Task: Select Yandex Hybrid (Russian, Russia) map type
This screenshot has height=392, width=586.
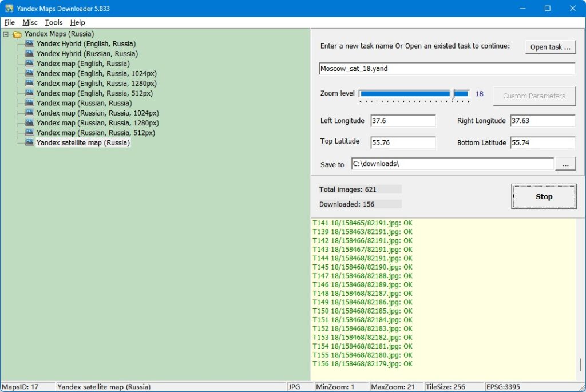Action: click(87, 53)
